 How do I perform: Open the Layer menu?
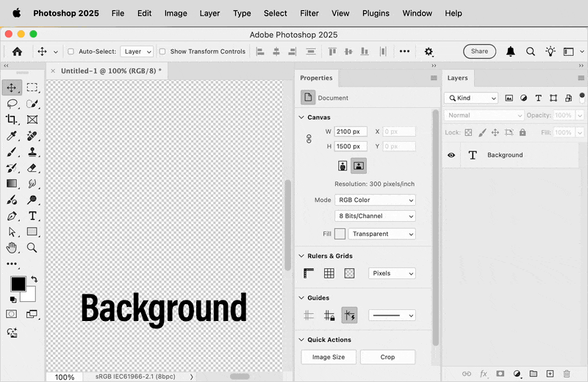209,13
